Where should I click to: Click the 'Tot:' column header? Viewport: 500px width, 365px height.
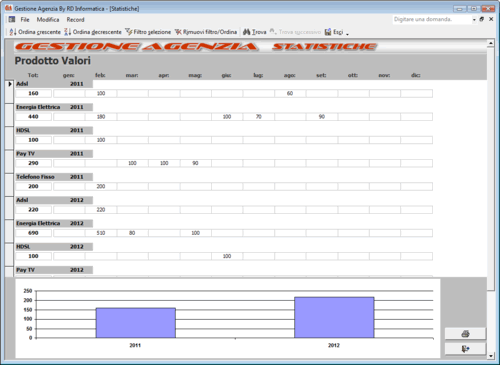33,75
